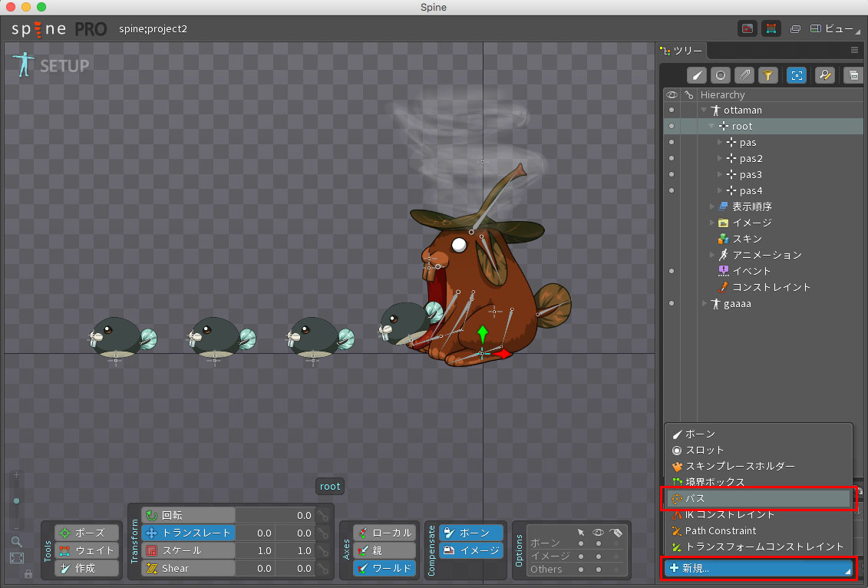Toggle visibility dot for gaaaa skeleton

(672, 303)
